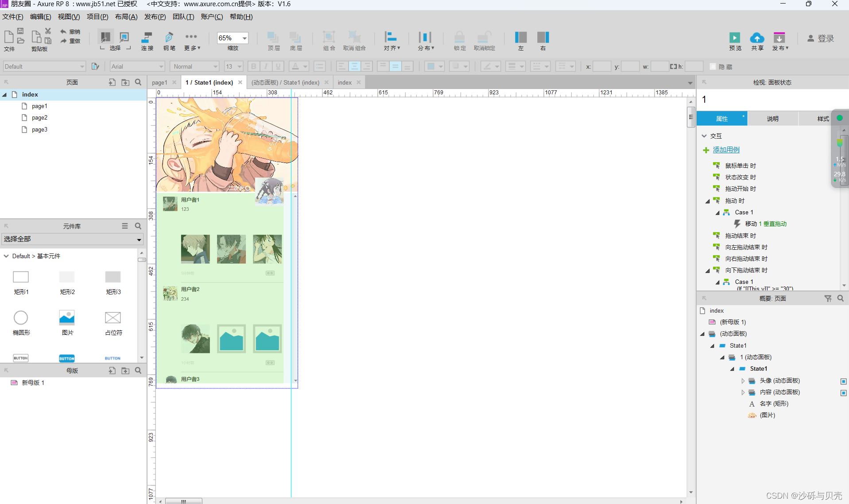Switch to the page1 tab
The image size is (849, 504).
click(159, 82)
